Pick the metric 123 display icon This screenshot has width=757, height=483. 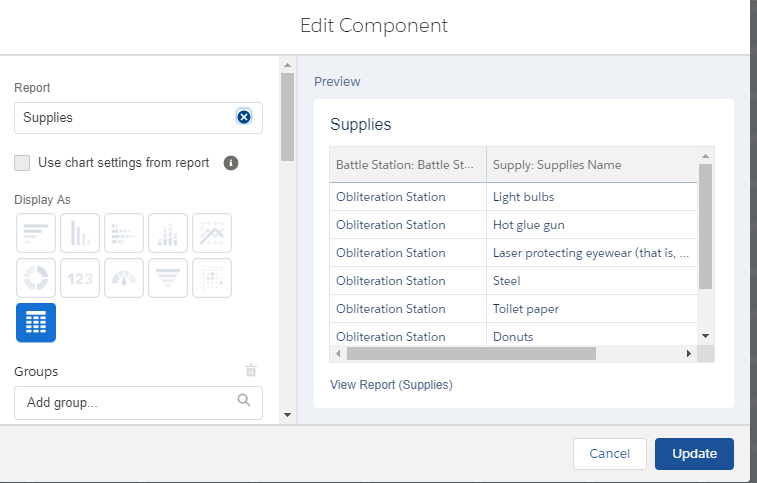(x=80, y=278)
